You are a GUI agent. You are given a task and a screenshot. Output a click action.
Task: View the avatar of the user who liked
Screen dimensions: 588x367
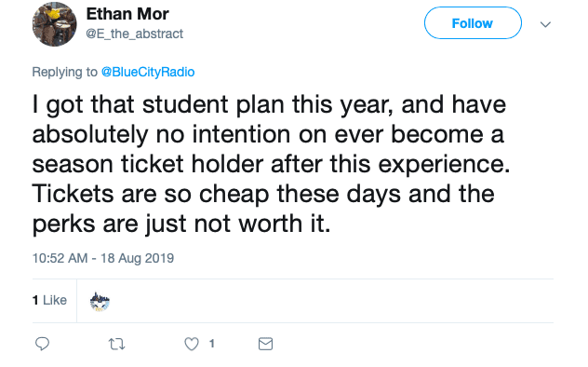click(x=100, y=302)
